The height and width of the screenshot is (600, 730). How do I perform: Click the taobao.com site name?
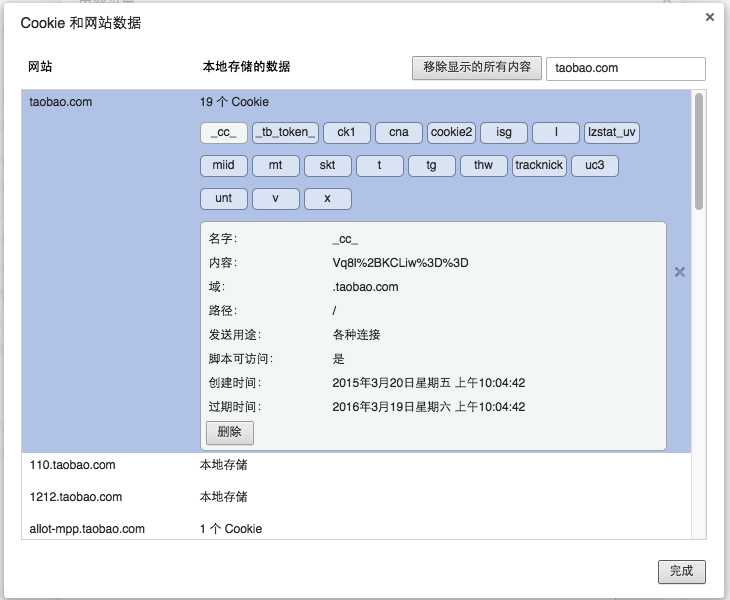(61, 102)
